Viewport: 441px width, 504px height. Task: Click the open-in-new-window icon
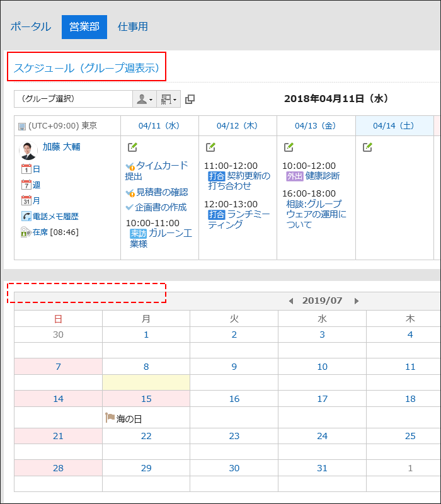pos(190,100)
